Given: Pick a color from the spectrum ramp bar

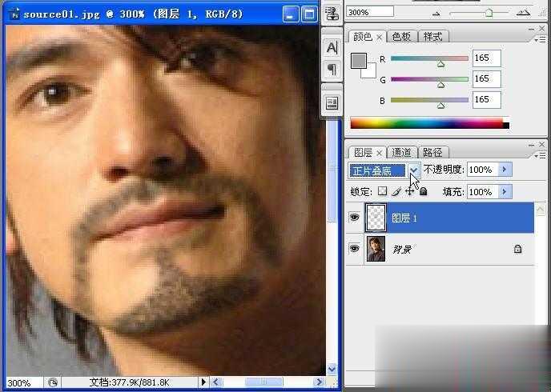Looking at the screenshot, I should (x=429, y=123).
